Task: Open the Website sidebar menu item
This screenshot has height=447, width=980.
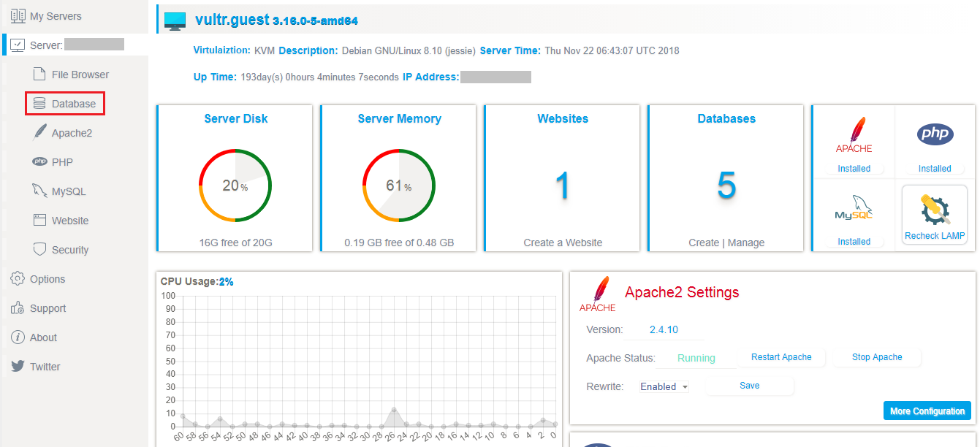Action: pos(70,221)
